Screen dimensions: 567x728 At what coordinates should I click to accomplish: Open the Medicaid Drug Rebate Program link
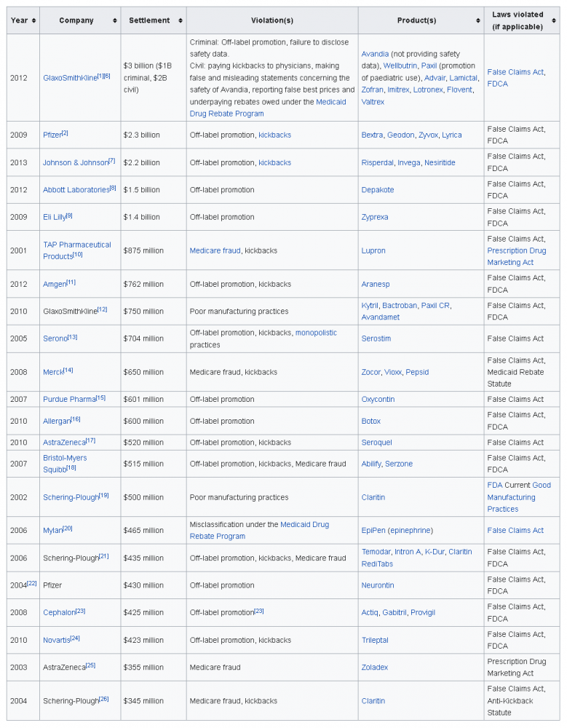coord(330,102)
